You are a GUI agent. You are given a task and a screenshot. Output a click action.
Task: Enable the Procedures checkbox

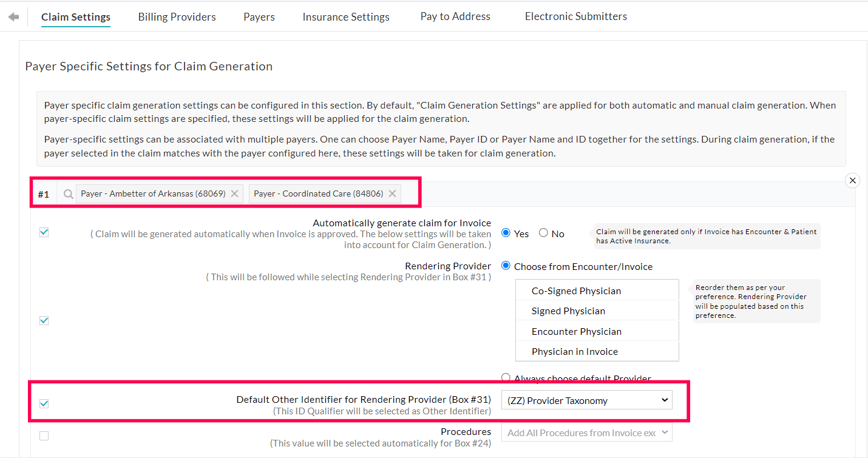click(x=44, y=436)
